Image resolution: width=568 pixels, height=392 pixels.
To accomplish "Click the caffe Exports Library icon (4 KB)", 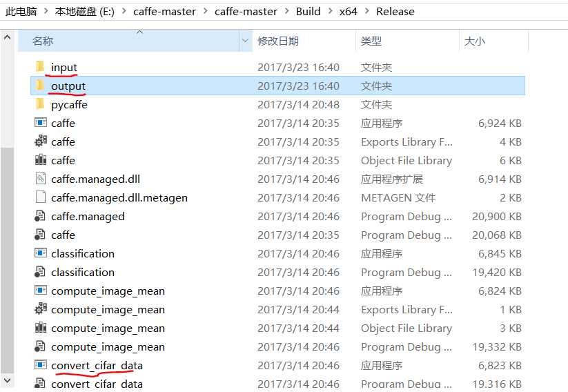I will pyautogui.click(x=41, y=141).
